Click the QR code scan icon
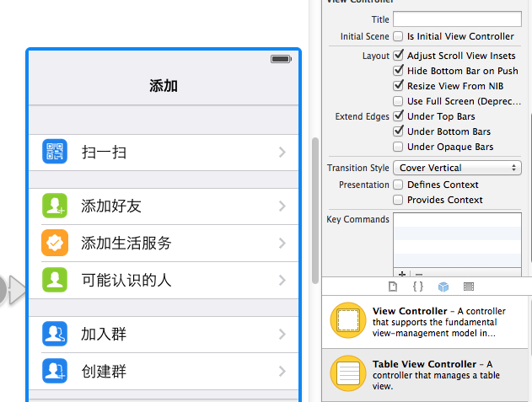 pos(55,152)
